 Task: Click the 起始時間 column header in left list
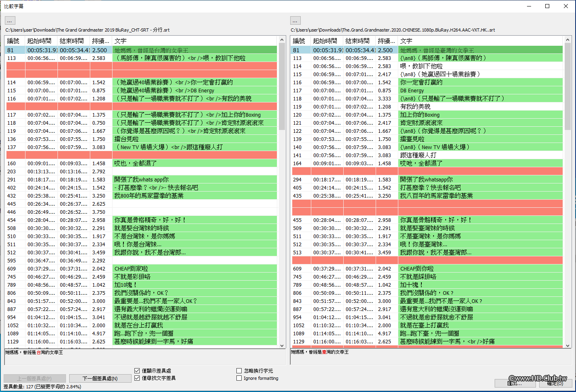(x=41, y=41)
